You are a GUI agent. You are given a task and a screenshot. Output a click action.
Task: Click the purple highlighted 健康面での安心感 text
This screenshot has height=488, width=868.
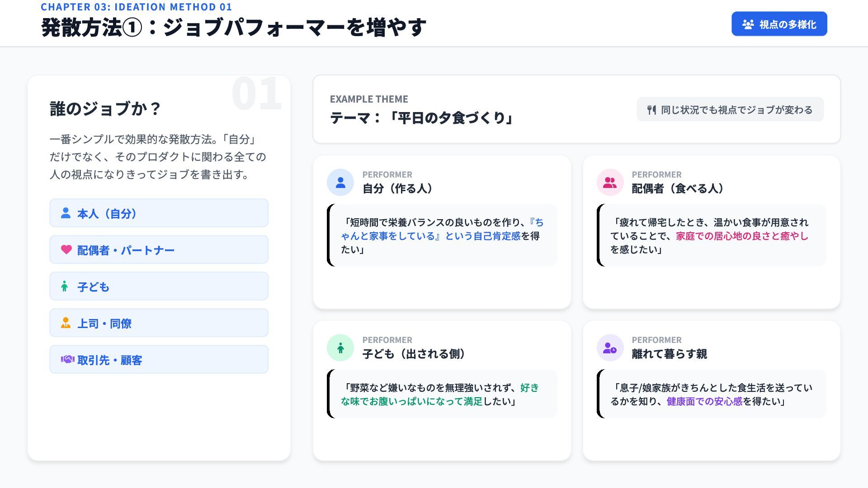click(x=704, y=401)
